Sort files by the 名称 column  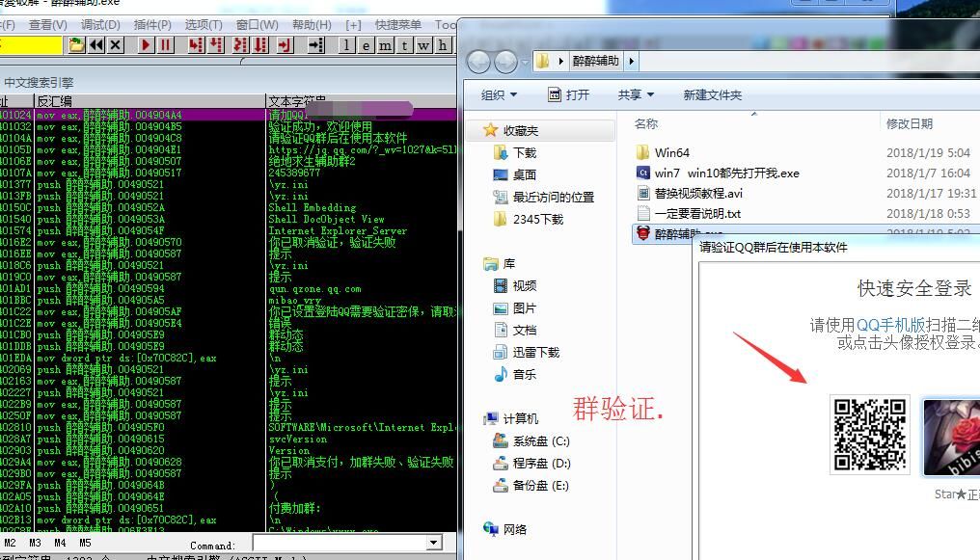coord(646,123)
